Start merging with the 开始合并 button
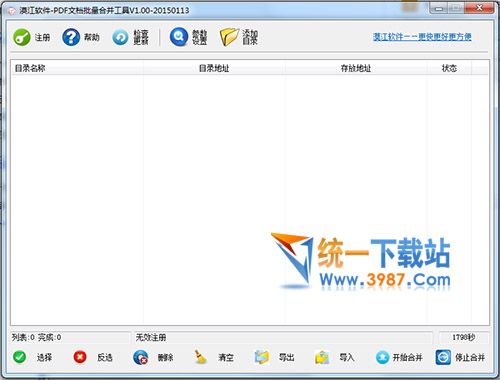The image size is (500, 380). [x=399, y=357]
